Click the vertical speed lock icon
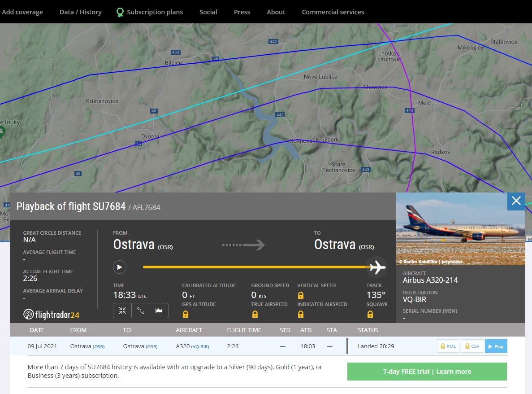This screenshot has height=394, width=532. point(301,295)
